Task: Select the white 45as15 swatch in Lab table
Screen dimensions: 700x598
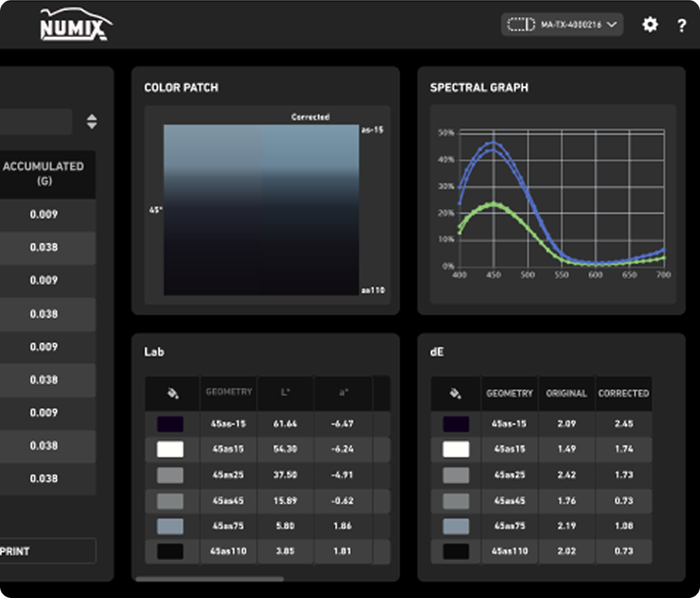Action: 170,450
